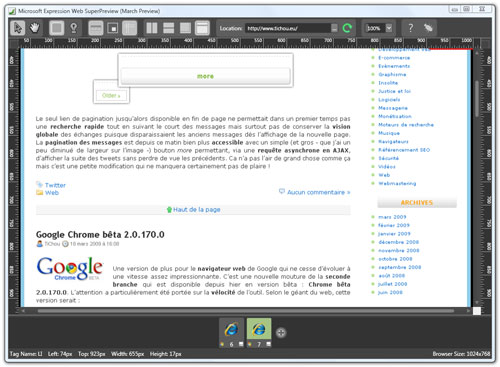Open mars 2009 archive link
Viewport: 500px width, 367px height.
coord(392,217)
